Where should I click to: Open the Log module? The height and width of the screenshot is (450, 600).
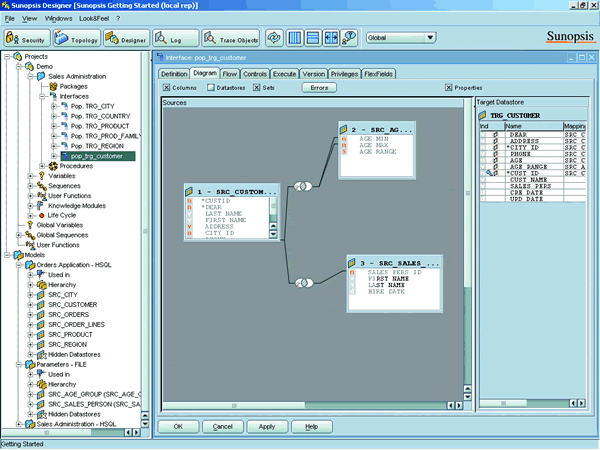176,38
